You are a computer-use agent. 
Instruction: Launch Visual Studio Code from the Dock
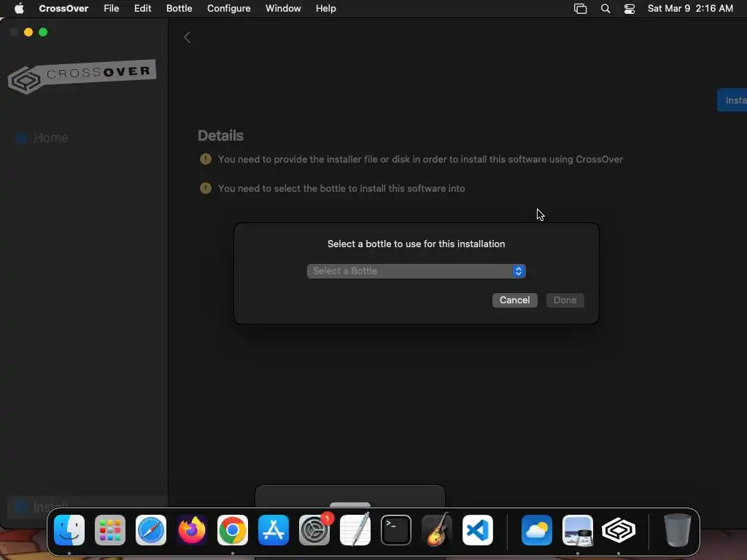tap(478, 530)
